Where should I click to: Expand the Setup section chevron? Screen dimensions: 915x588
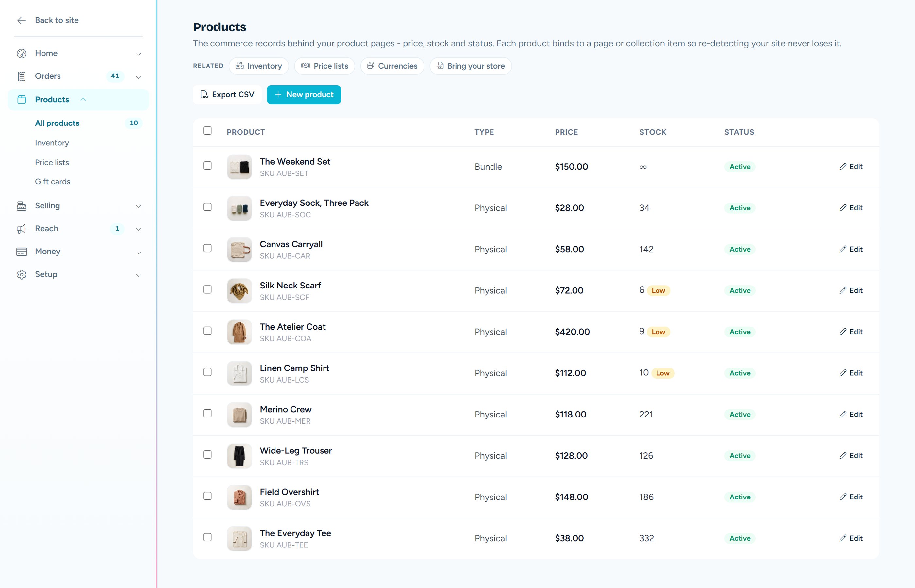139,275
